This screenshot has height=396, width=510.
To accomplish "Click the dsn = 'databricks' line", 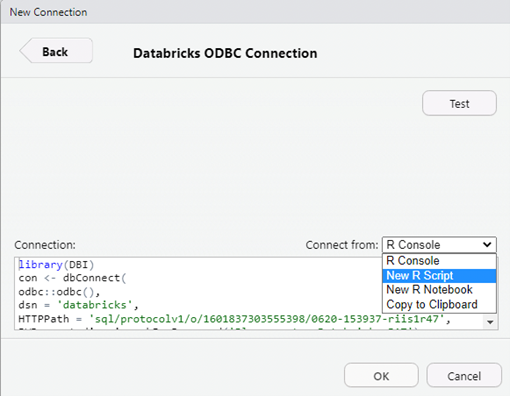I will tap(78, 305).
